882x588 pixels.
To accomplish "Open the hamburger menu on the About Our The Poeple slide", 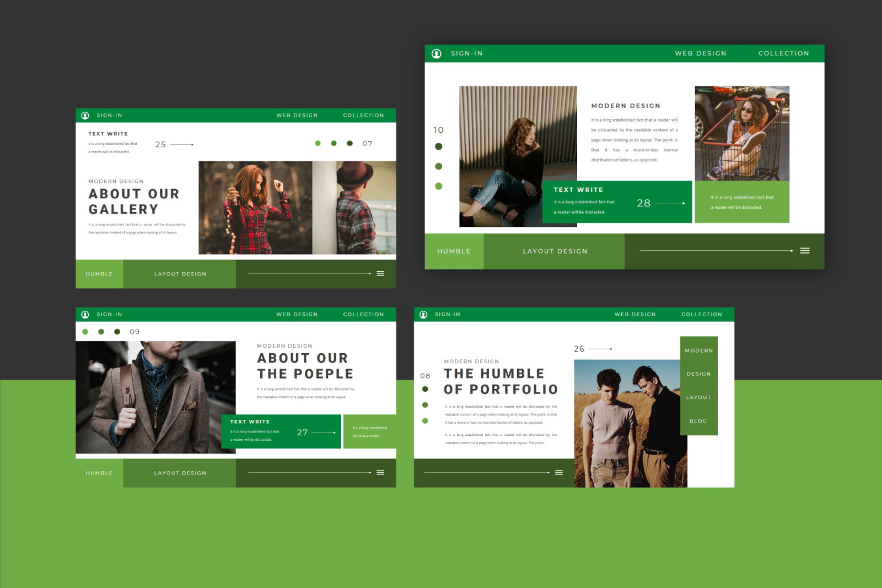I will [380, 472].
